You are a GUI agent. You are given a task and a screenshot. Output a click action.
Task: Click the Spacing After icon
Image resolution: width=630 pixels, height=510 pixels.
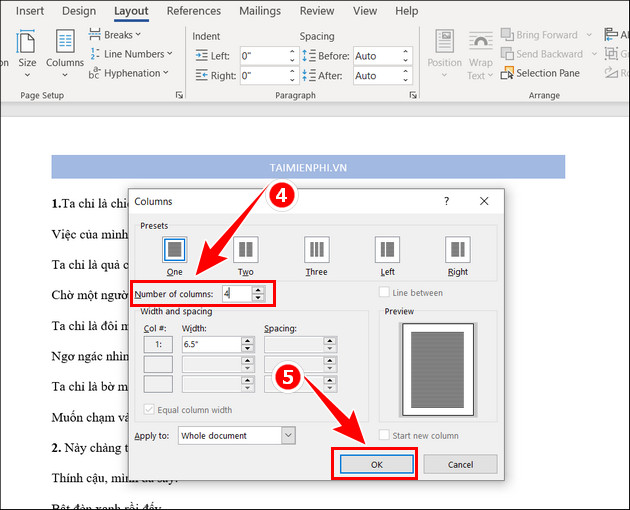[x=309, y=75]
